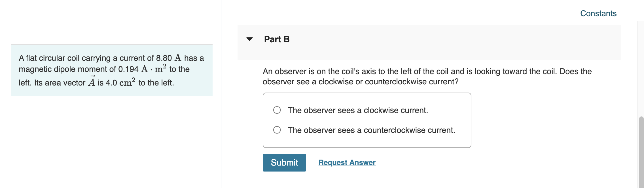This screenshot has width=644, height=188.
Task: Click the highlighted problem description area
Action: point(111,70)
